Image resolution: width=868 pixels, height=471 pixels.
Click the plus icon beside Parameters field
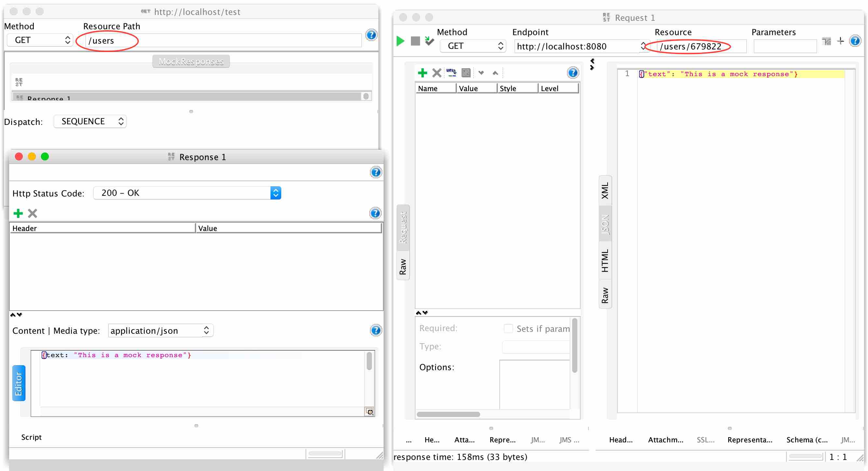point(840,41)
